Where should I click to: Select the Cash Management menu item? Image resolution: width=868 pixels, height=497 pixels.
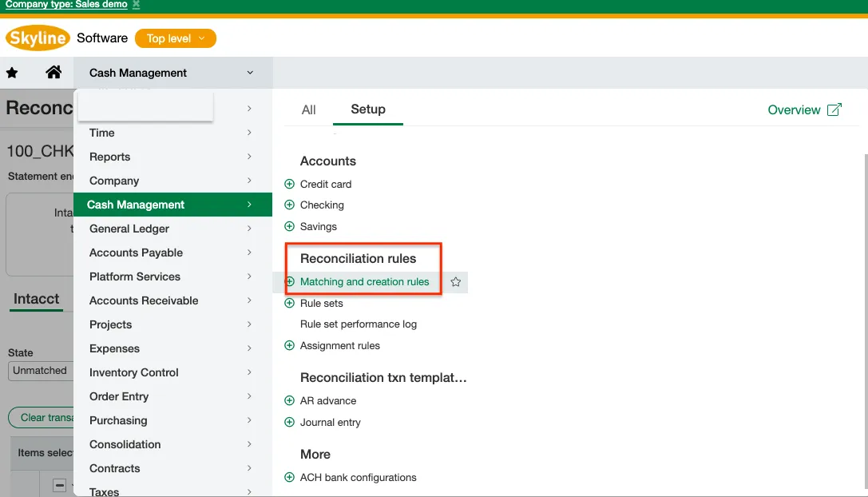click(172, 205)
